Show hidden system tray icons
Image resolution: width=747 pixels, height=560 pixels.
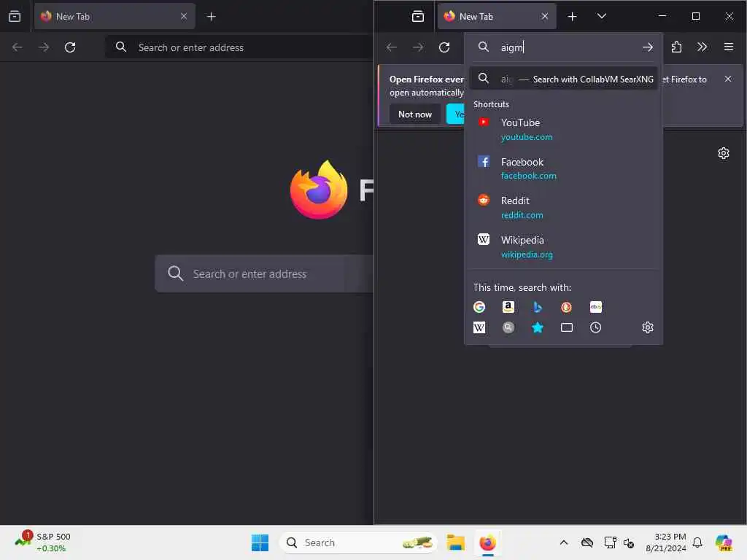click(564, 542)
